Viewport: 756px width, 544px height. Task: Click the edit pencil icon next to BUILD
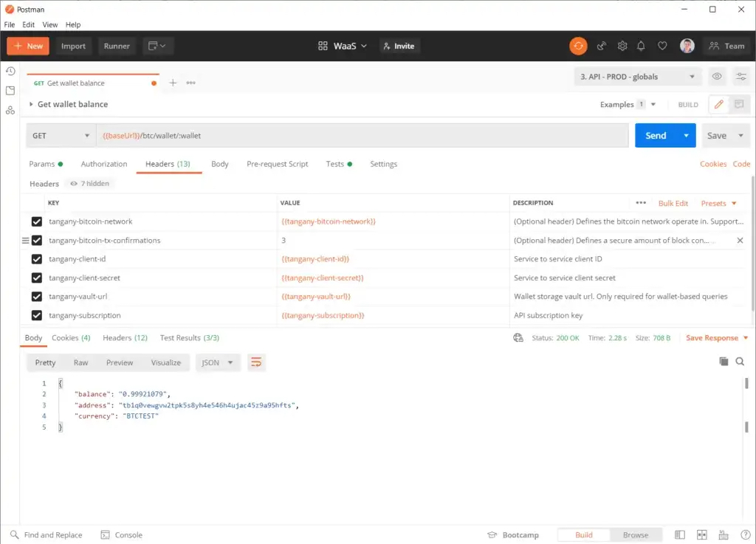point(718,105)
